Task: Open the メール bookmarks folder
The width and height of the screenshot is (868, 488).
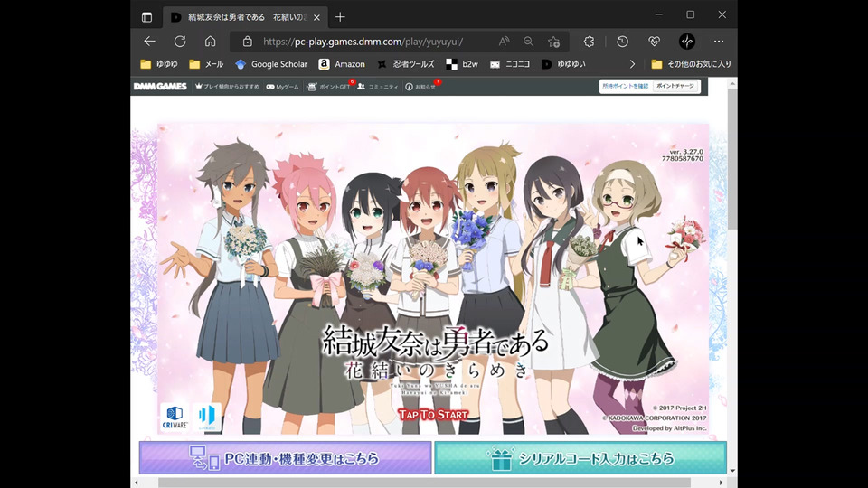Action: click(206, 64)
